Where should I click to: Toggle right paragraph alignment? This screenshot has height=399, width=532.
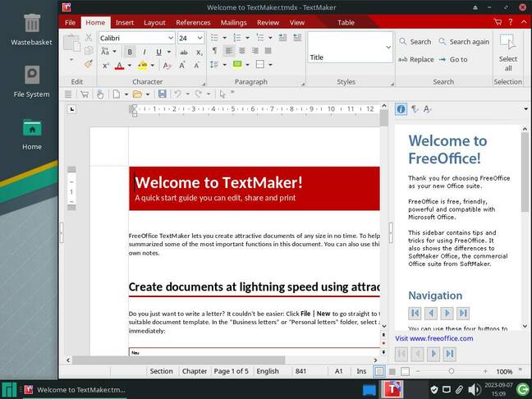point(255,51)
